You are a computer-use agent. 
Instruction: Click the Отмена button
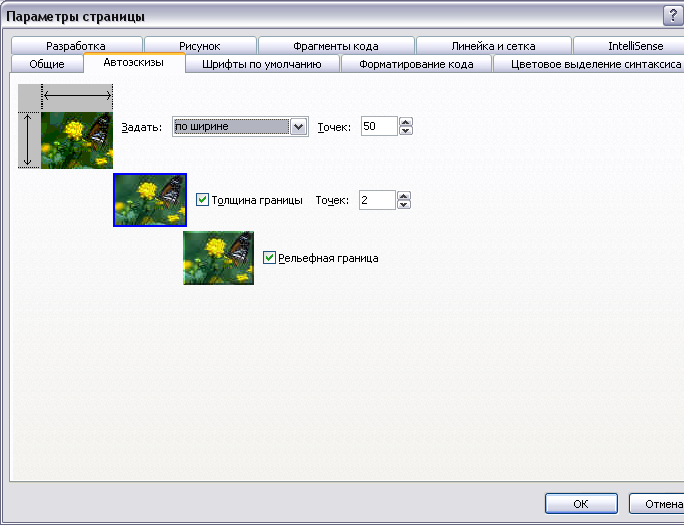pyautogui.click(x=659, y=504)
